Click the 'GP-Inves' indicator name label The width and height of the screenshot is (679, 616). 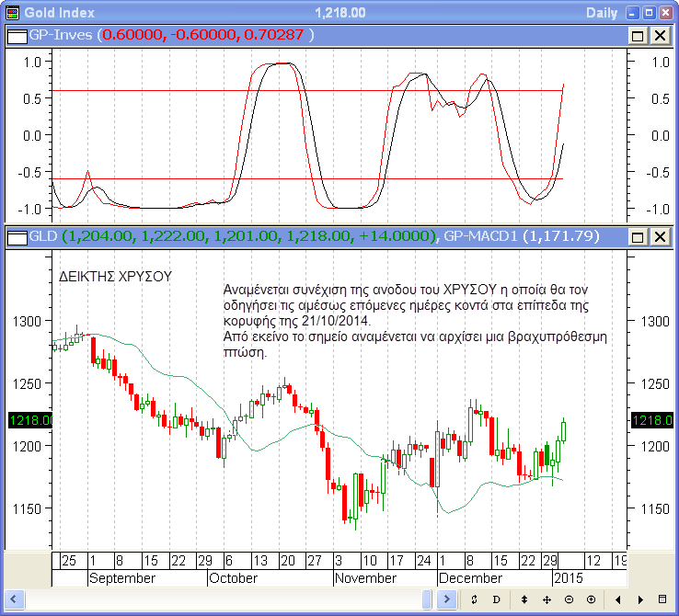point(61,35)
